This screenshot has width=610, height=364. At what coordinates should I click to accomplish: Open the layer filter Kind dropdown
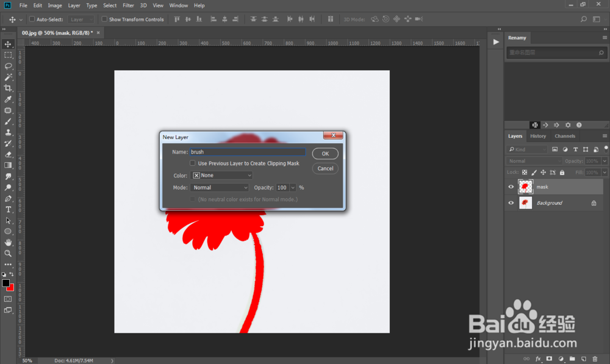coord(527,149)
